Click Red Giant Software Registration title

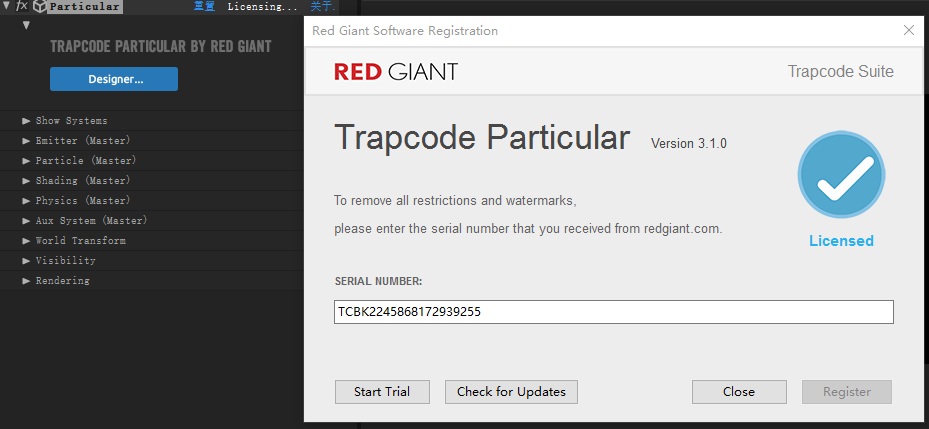coord(405,31)
